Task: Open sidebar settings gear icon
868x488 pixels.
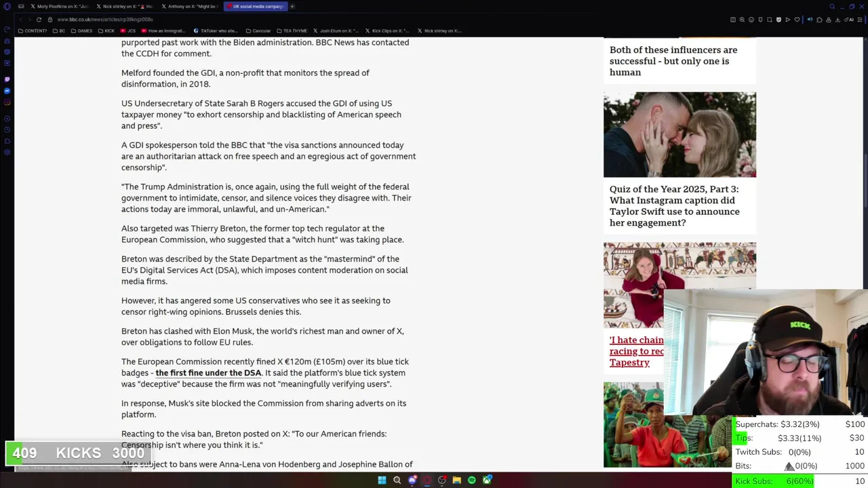Action: click(7, 152)
